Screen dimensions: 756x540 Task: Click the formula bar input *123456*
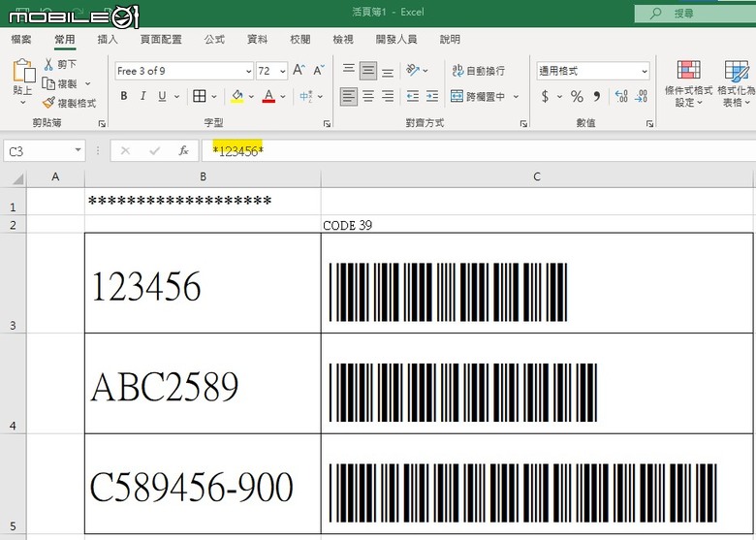[477, 151]
